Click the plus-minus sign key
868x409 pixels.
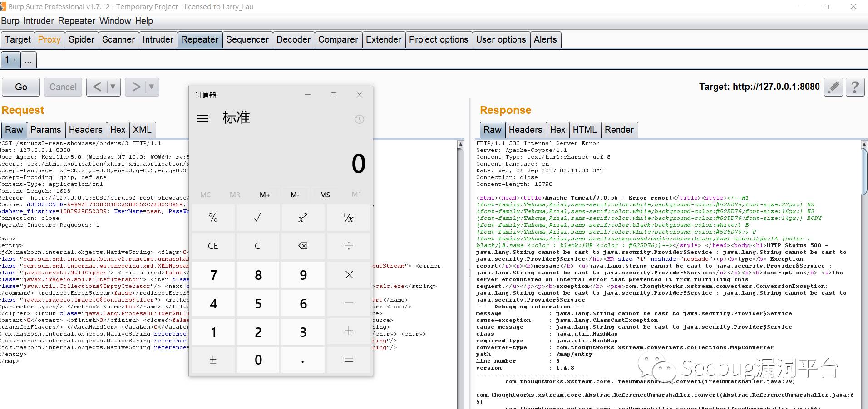pyautogui.click(x=213, y=360)
